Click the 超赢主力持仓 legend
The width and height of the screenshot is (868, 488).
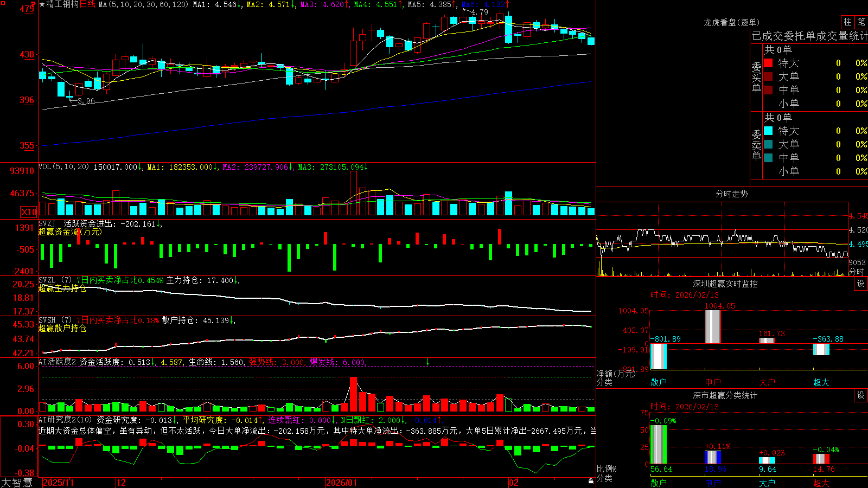(62, 288)
